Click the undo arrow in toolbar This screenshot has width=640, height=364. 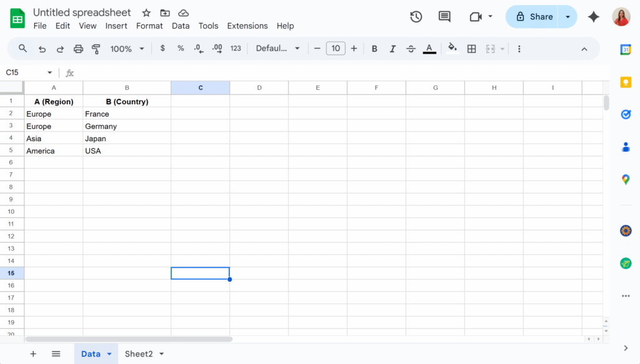point(42,49)
